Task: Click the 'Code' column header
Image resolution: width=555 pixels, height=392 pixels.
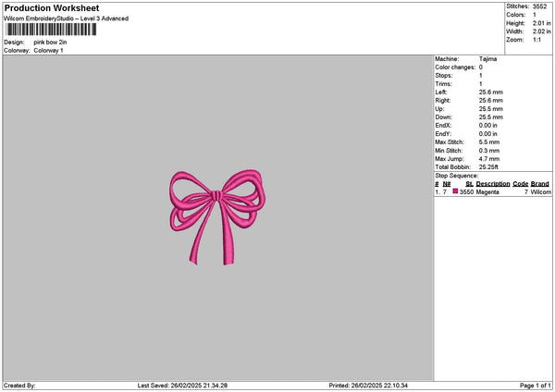Action: [x=520, y=184]
